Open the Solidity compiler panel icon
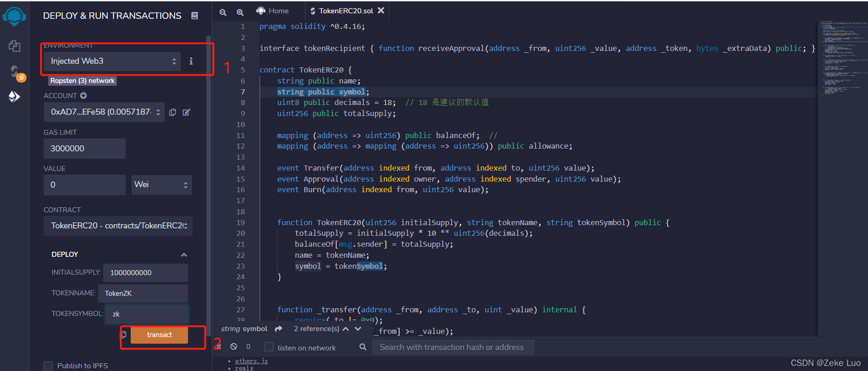The image size is (868, 371). [16, 72]
